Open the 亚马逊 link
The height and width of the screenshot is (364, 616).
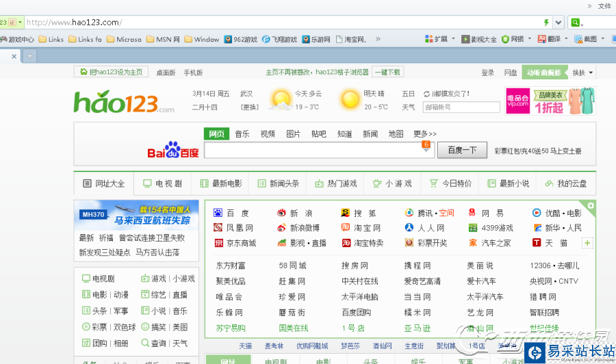tap(418, 328)
